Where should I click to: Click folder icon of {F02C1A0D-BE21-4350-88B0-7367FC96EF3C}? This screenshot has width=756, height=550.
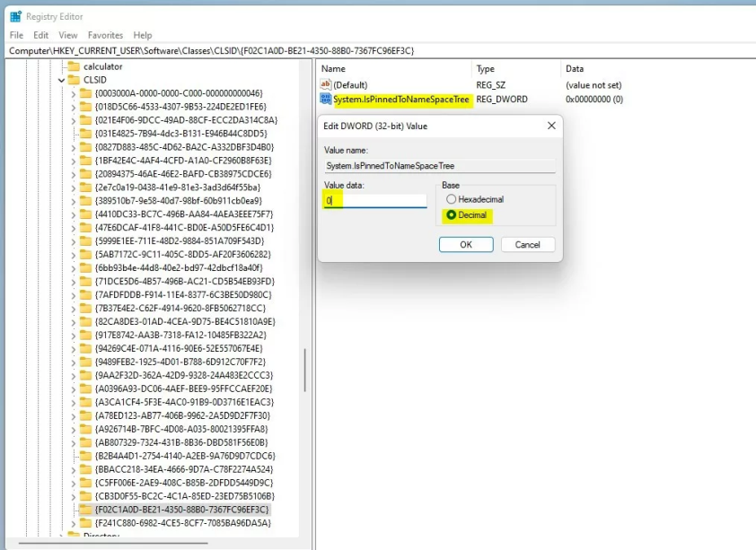(x=85, y=509)
